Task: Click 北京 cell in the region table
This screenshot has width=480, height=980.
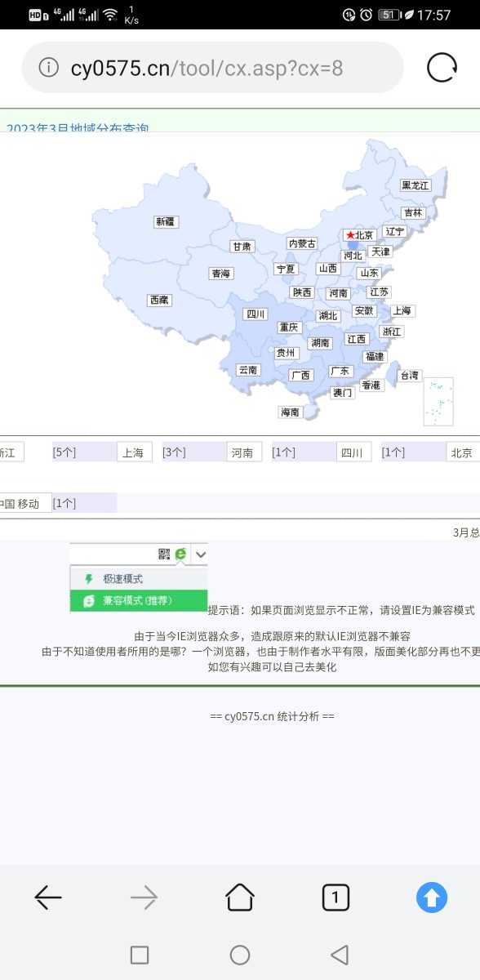Action: coord(463,452)
